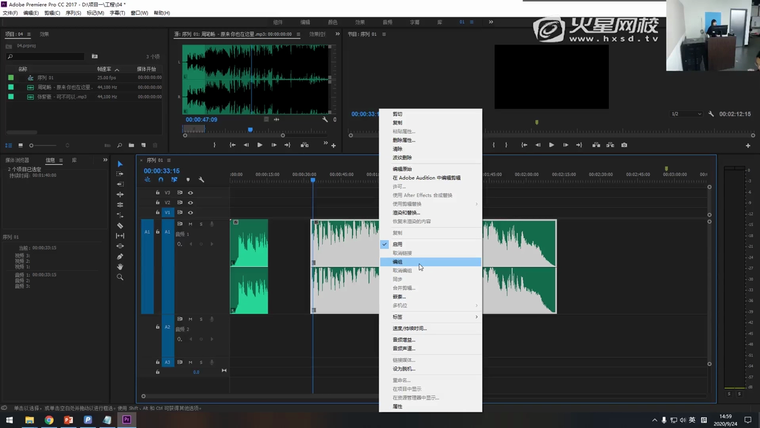Select the Pen tool in toolbar
Screen dimensions: 760x428
pyautogui.click(x=120, y=257)
